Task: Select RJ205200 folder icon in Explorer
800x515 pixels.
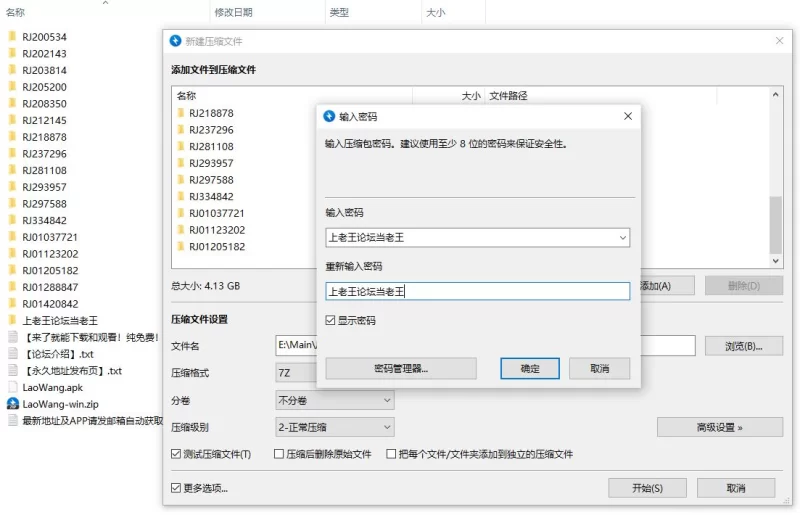Action: point(12,86)
